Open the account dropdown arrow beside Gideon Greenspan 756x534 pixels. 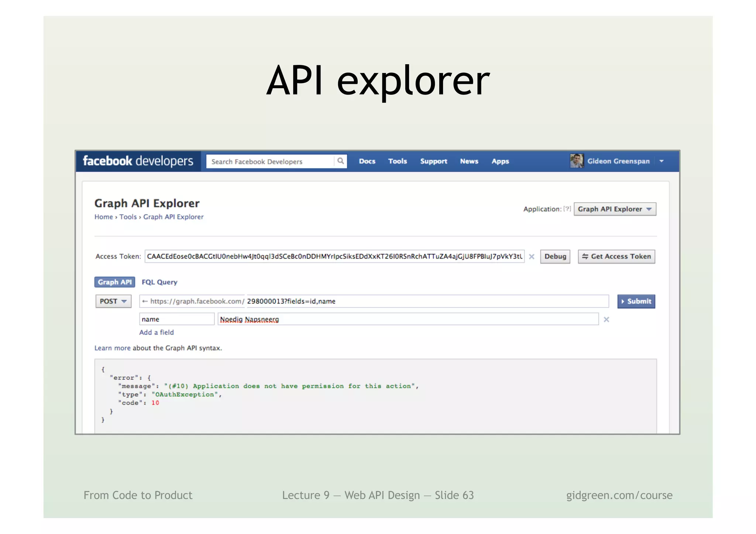661,161
